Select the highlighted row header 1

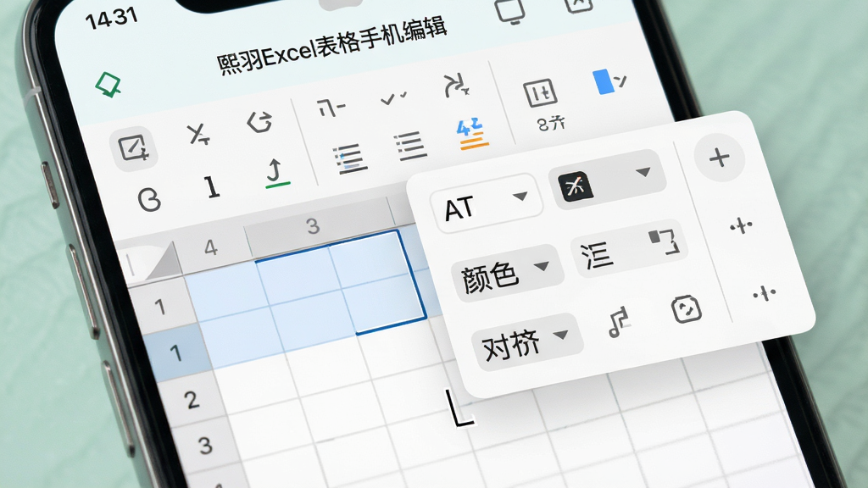pos(175,352)
